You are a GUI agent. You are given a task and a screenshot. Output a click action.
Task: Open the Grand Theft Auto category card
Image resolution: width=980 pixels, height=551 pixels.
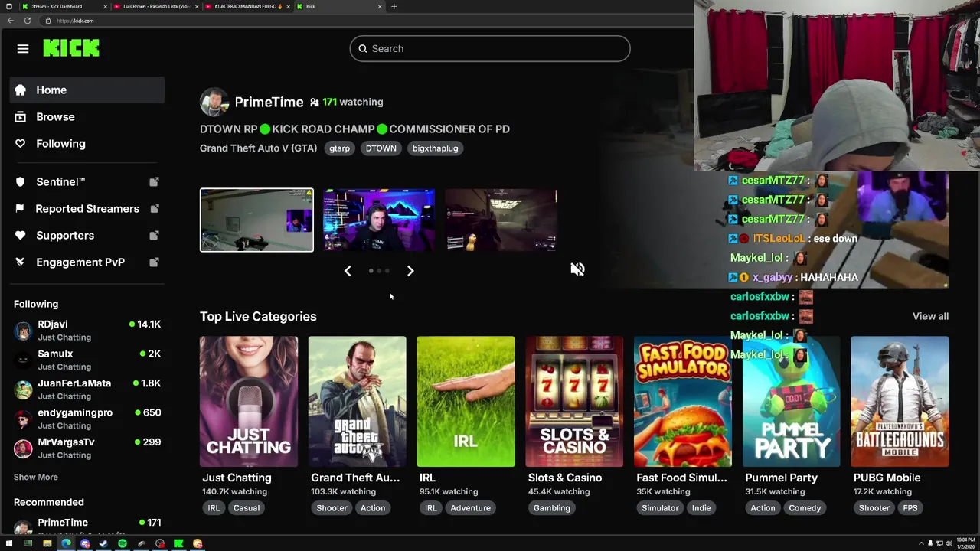pyautogui.click(x=358, y=401)
